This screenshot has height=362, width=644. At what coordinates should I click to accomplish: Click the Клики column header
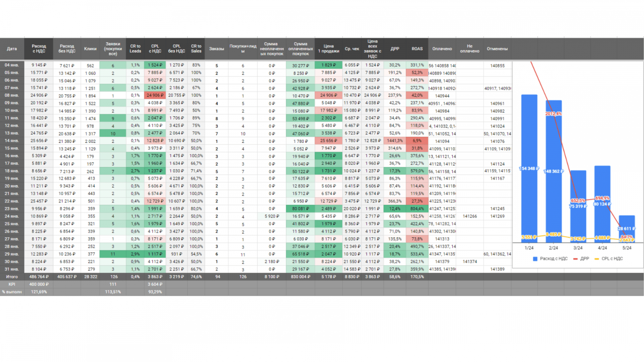[x=90, y=49]
